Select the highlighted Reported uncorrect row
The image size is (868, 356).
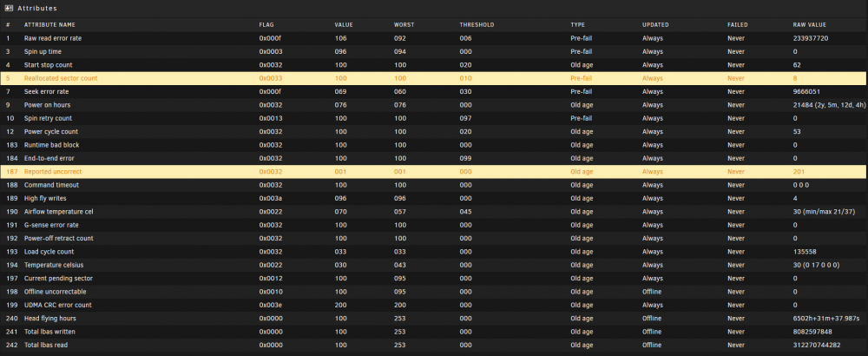(x=434, y=172)
